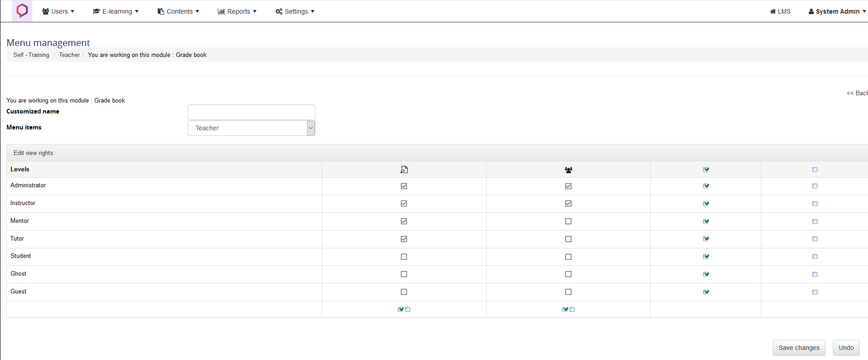This screenshot has width=868, height=360.
Task: Check Student view permission checkbox
Action: [404, 257]
